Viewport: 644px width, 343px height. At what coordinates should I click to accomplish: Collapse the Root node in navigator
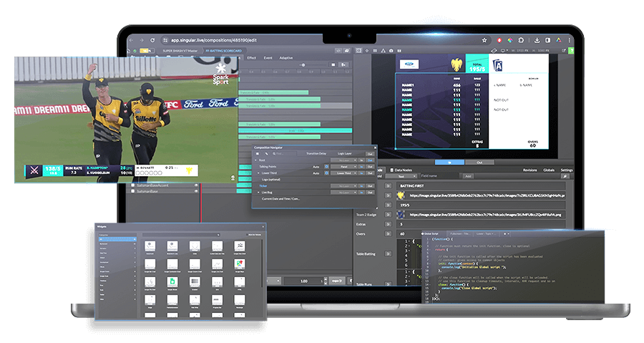pyautogui.click(x=255, y=160)
